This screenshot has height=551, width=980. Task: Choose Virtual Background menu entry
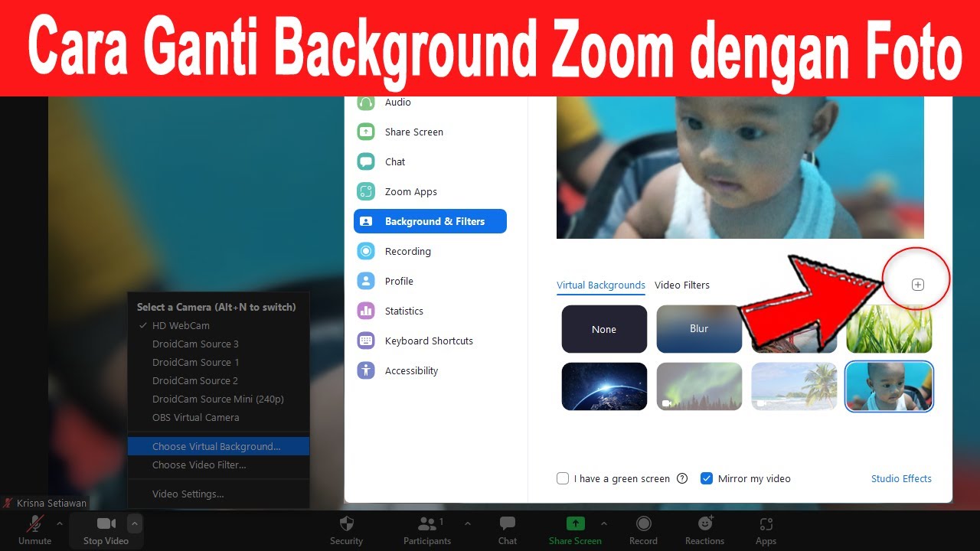[x=218, y=446]
